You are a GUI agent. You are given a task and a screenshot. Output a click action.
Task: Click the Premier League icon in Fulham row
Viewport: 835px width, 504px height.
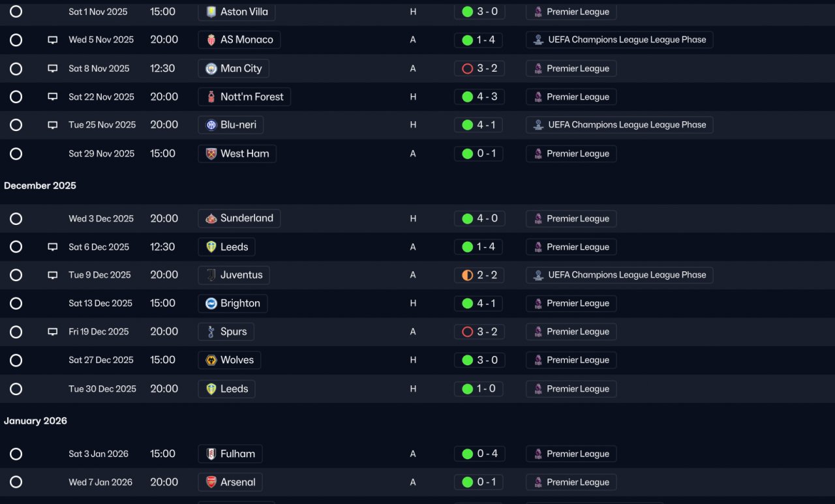(538, 454)
